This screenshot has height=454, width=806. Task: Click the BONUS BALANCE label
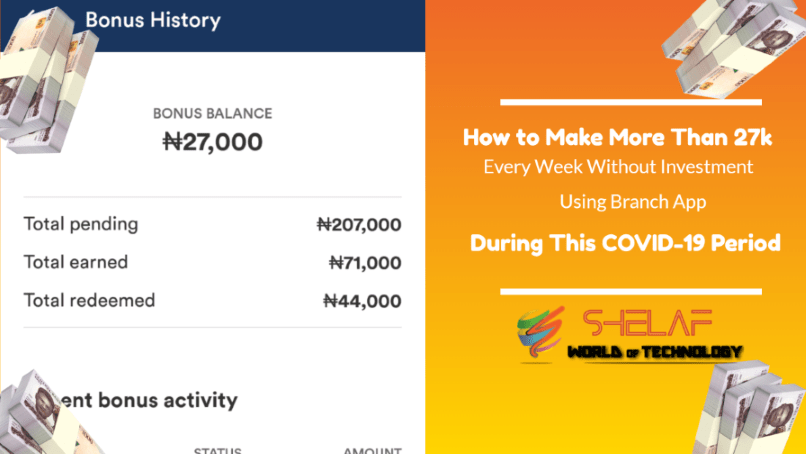click(212, 113)
